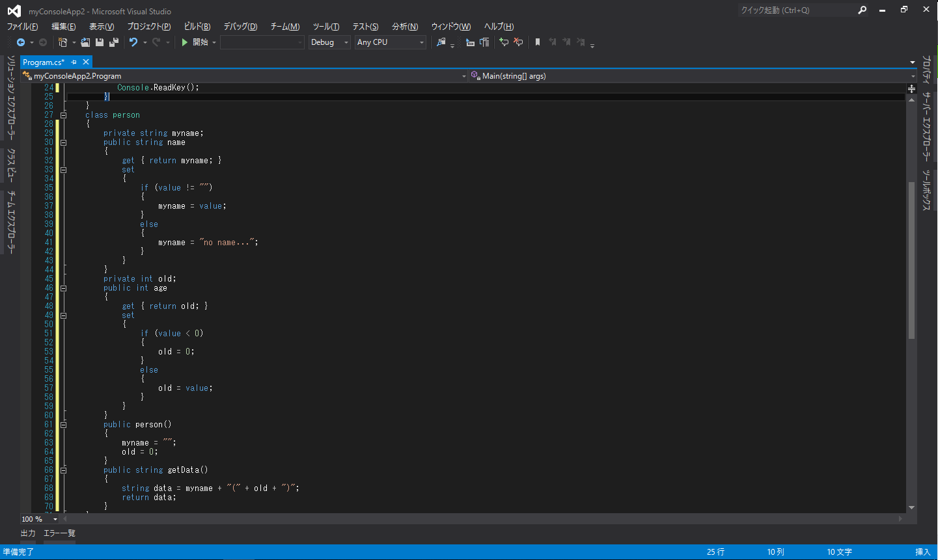Click the vertical editor scrollbar thumb
This screenshot has width=938, height=560.
click(x=911, y=260)
